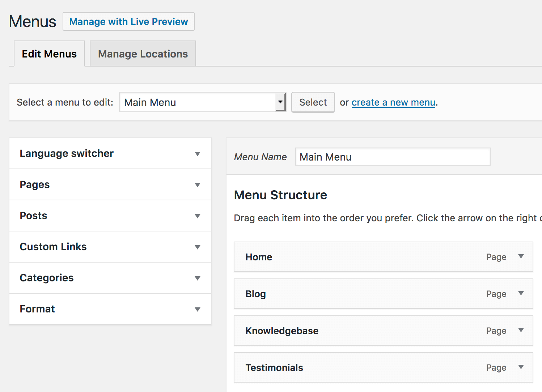Screen dimensions: 542x392
Task: Expand the Pages panel
Action: coord(198,184)
